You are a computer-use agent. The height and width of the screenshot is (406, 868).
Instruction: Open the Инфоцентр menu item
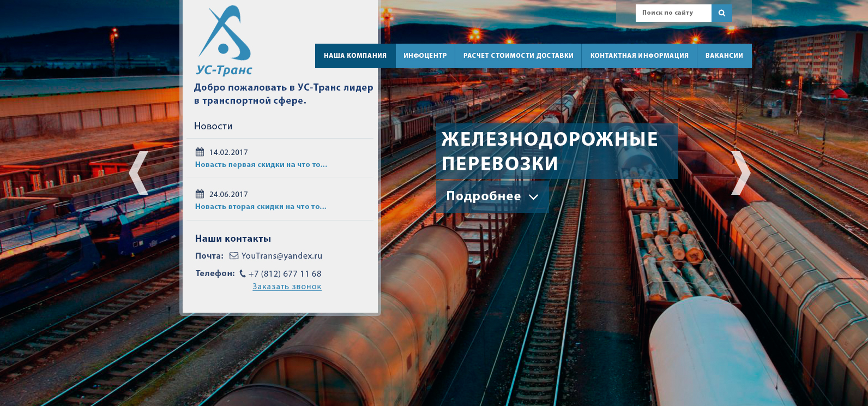[x=425, y=56]
